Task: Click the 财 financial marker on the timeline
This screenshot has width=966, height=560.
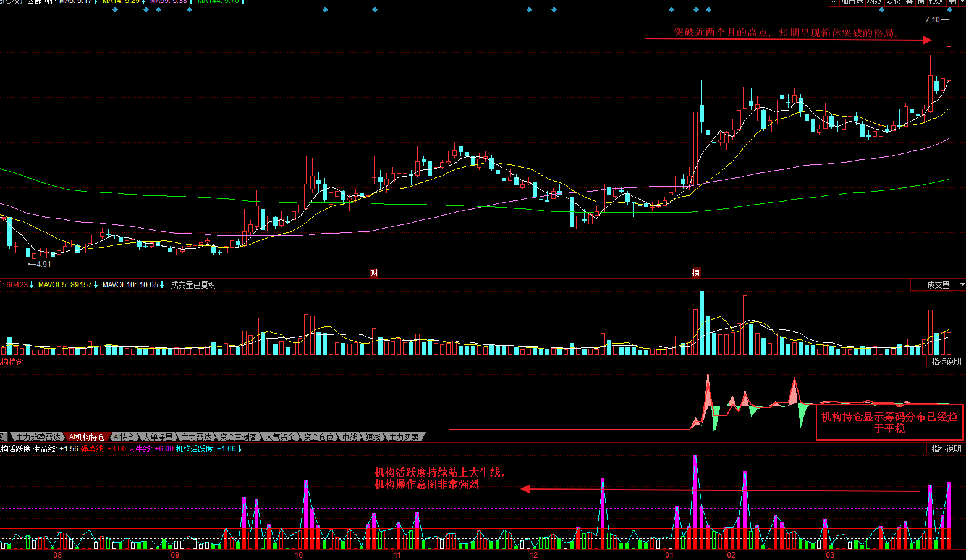Action: [x=374, y=273]
